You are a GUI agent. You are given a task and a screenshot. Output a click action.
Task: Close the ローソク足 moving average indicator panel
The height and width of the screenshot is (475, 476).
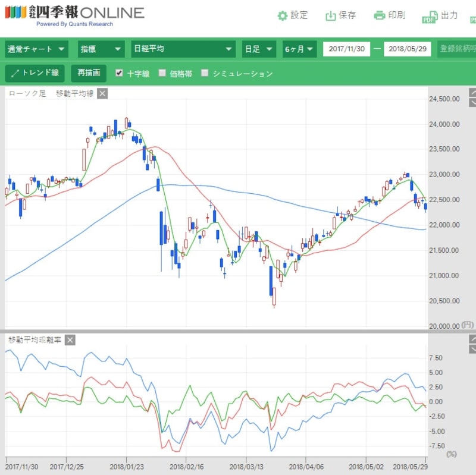[x=102, y=93]
